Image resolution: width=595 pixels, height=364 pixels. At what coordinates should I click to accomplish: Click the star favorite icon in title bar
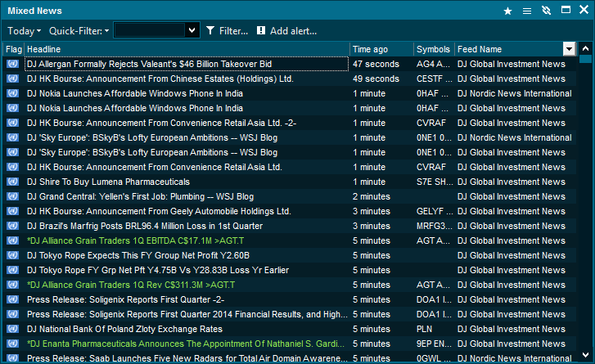click(x=507, y=11)
